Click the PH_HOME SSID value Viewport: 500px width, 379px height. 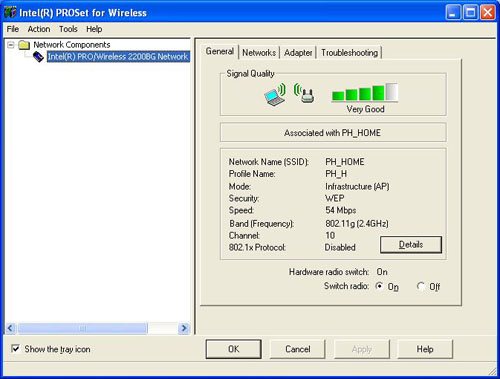click(x=345, y=162)
